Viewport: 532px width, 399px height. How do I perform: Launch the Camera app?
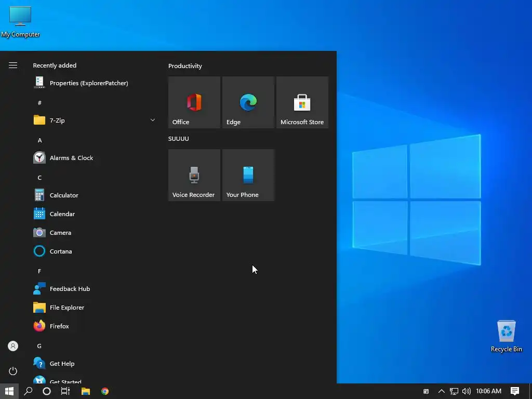pos(95,232)
